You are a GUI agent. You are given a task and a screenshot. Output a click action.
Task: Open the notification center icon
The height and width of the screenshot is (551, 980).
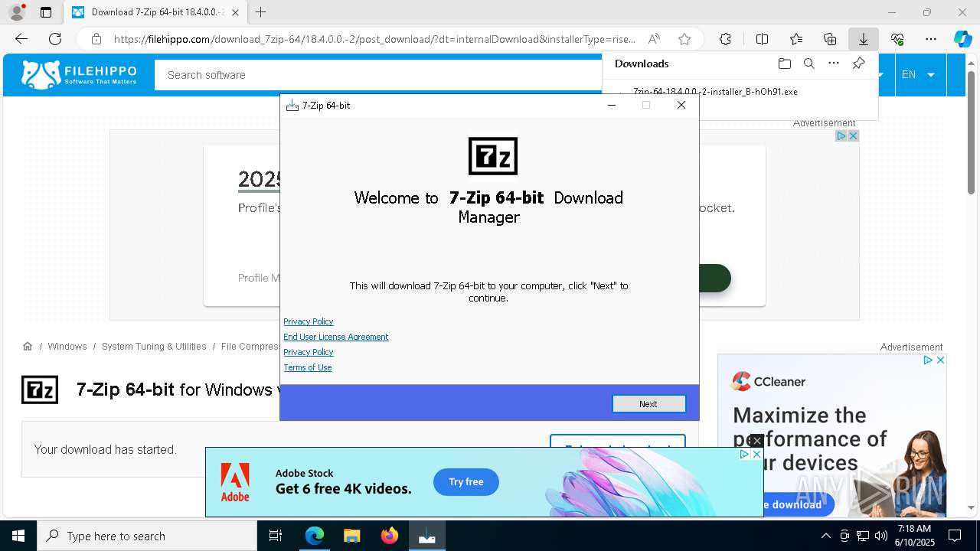point(955,536)
